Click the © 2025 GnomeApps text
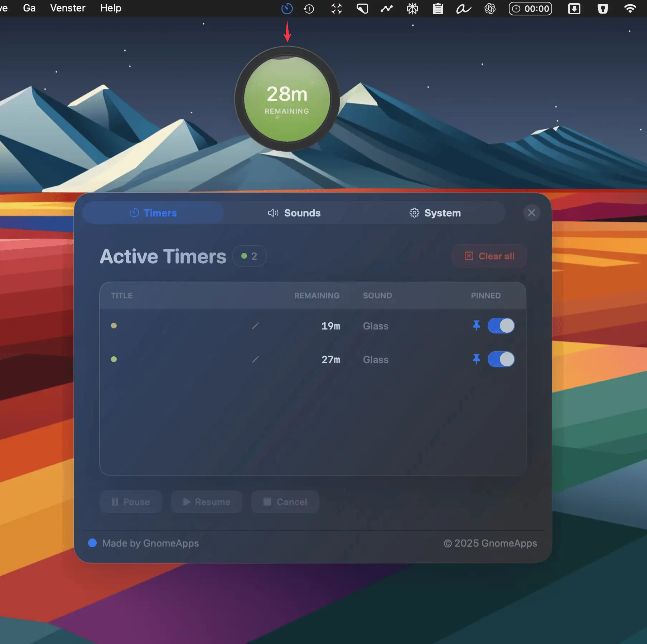The height and width of the screenshot is (644, 647). (490, 543)
